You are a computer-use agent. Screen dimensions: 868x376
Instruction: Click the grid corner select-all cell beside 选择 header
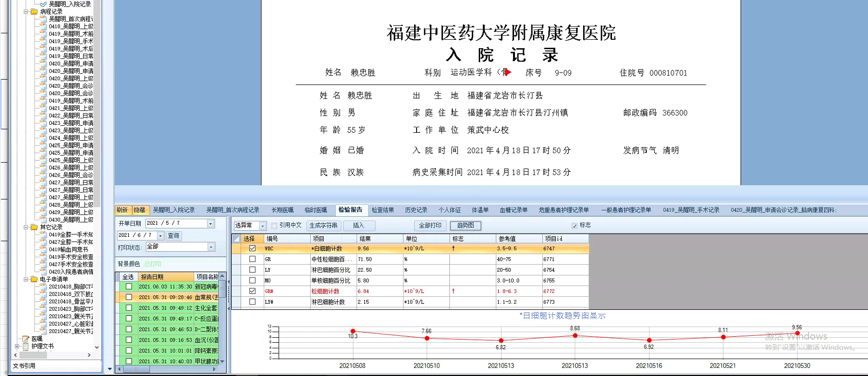(x=236, y=239)
